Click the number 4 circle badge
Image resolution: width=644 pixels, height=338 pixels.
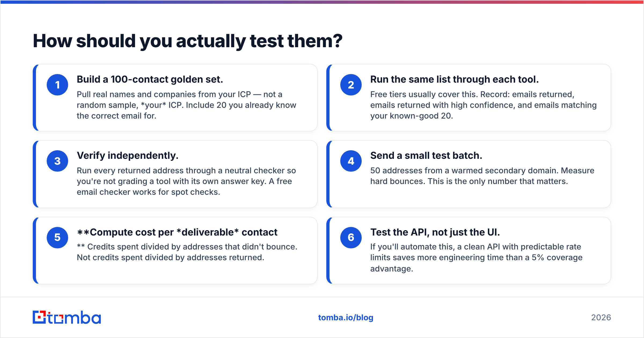click(351, 161)
